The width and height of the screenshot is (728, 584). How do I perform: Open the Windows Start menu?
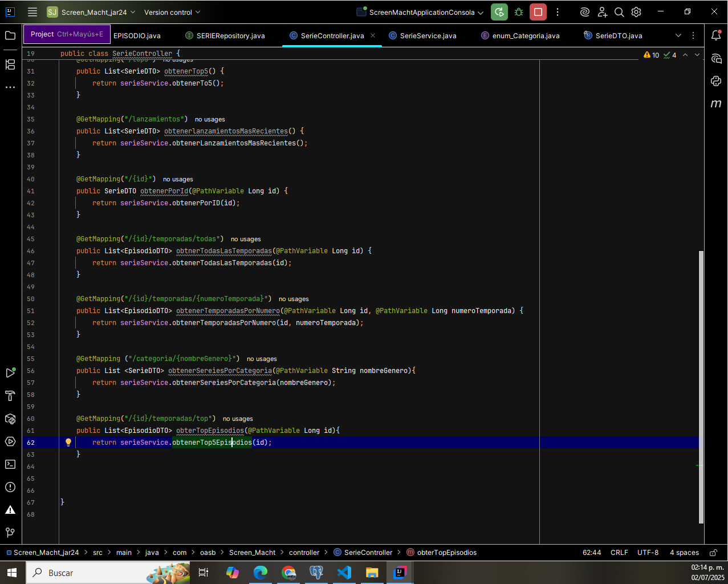pos(13,573)
